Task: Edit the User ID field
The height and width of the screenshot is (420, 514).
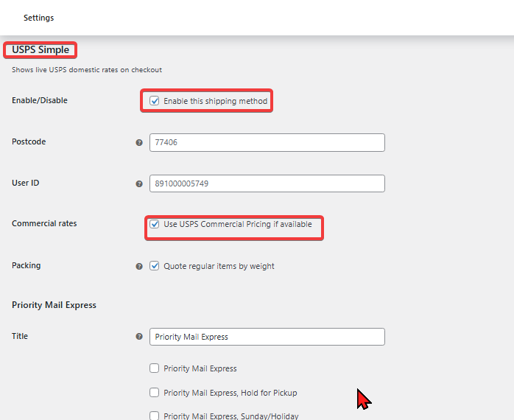Action: coord(267,183)
